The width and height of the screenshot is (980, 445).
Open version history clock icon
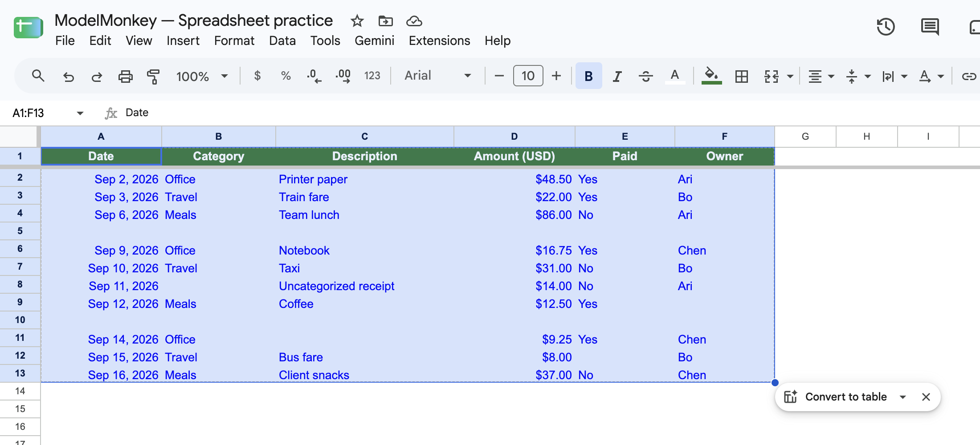pyautogui.click(x=886, y=27)
